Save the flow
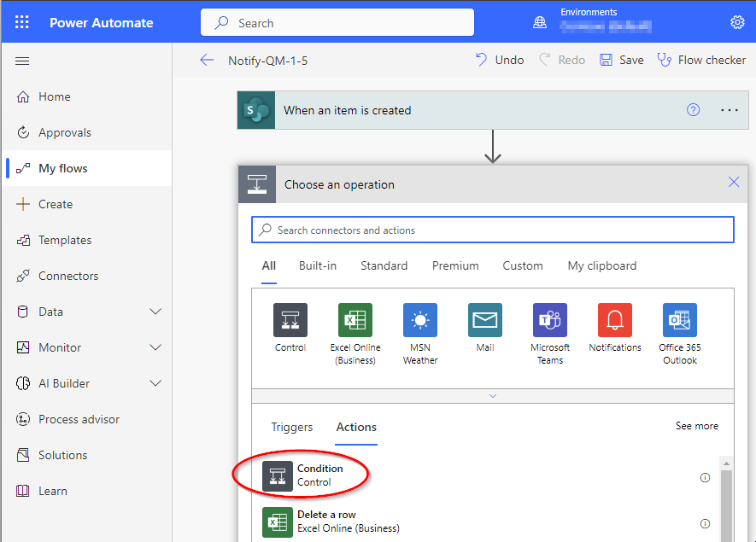This screenshot has width=756, height=542. (x=622, y=60)
